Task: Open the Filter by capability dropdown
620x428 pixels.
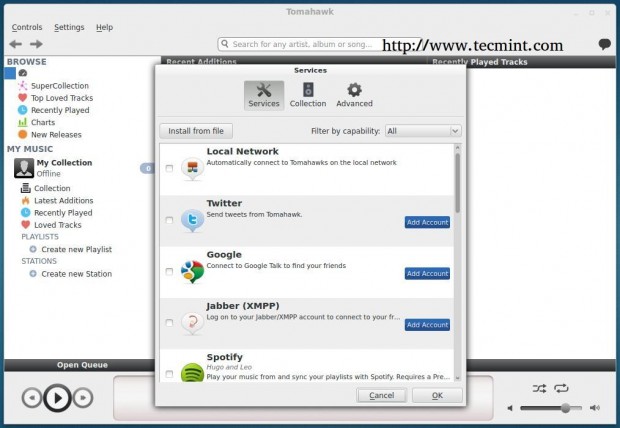Action: (x=423, y=131)
